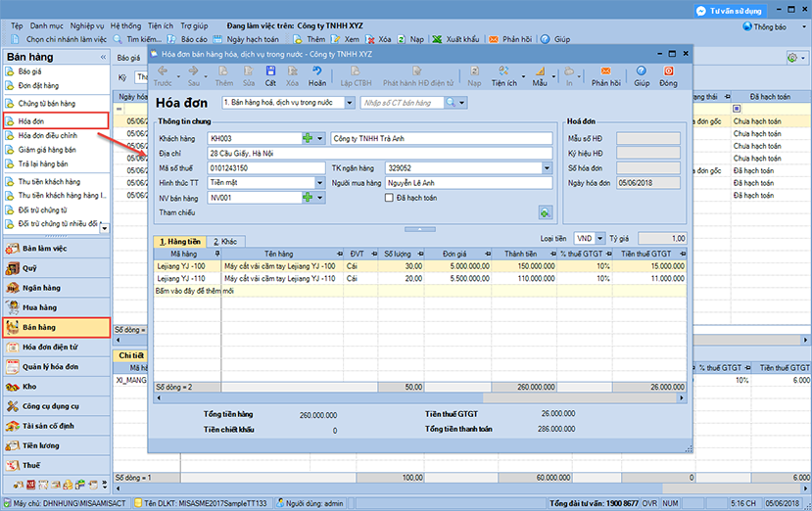The height and width of the screenshot is (511, 812).
Task: Open Quỹ module in sidebar
Action: [57, 268]
